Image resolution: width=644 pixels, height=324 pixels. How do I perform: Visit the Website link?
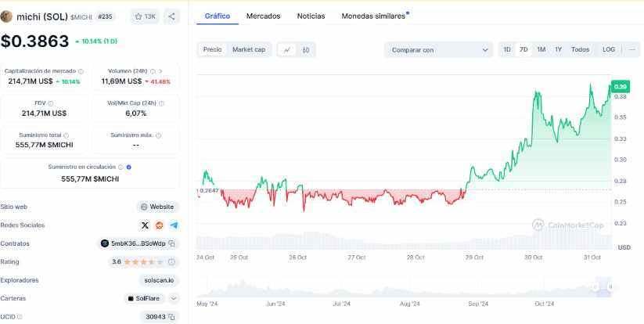tap(157, 207)
